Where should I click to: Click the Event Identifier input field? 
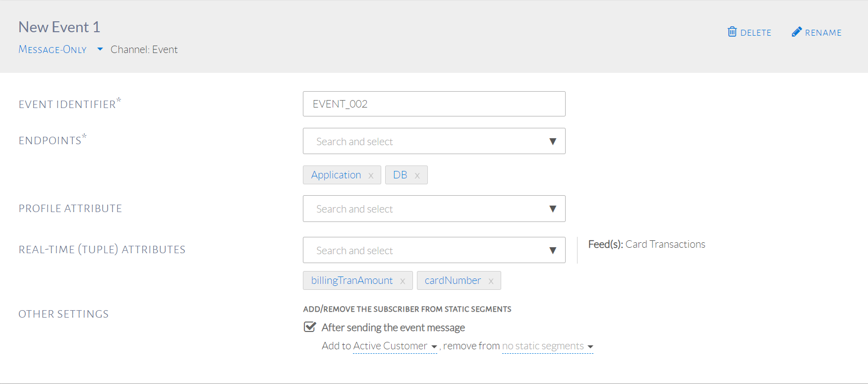pyautogui.click(x=434, y=104)
